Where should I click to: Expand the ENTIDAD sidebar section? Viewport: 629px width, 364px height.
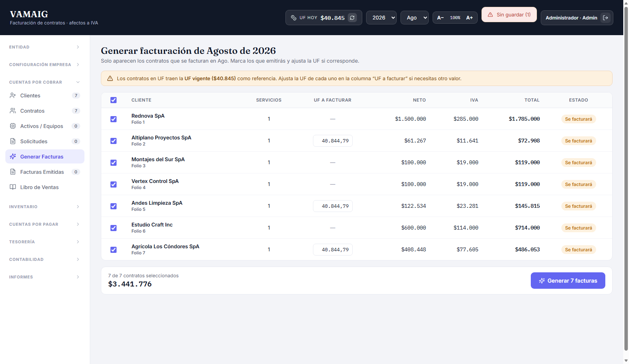(x=45, y=47)
